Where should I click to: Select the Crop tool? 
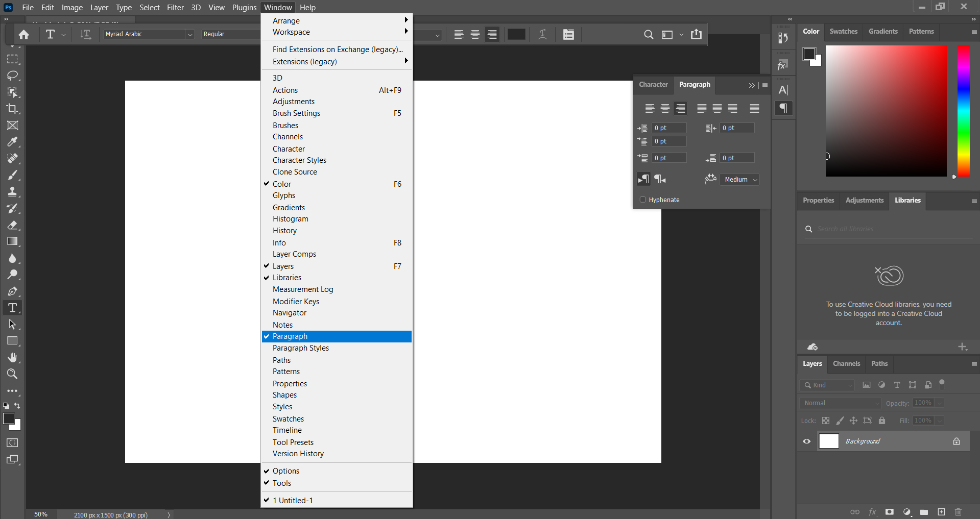click(x=12, y=109)
